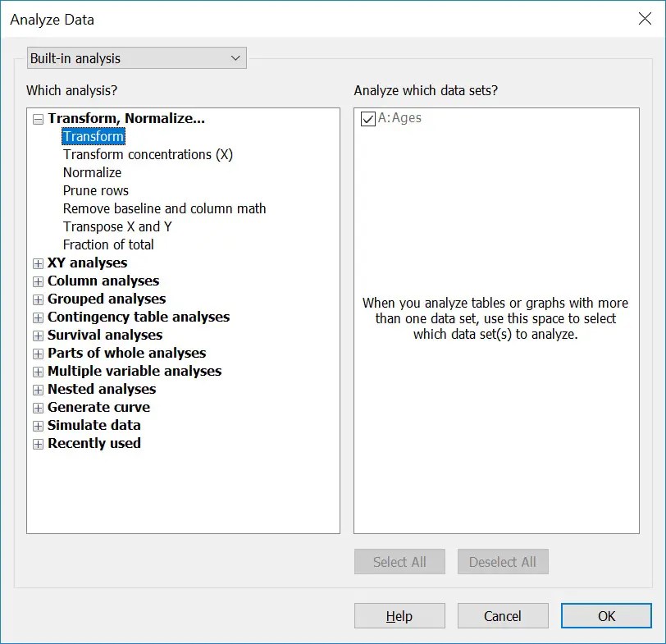Viewport: 666px width, 644px height.
Task: Select the Normalize analysis
Action: tap(91, 172)
